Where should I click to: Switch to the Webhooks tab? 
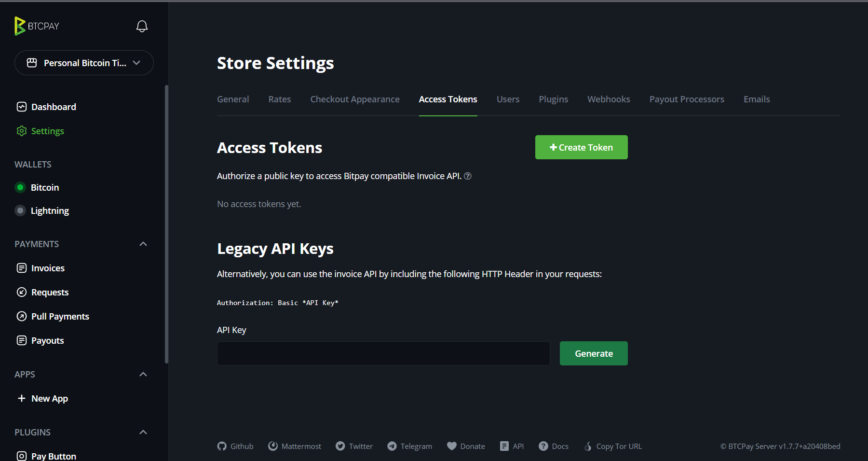coord(609,99)
